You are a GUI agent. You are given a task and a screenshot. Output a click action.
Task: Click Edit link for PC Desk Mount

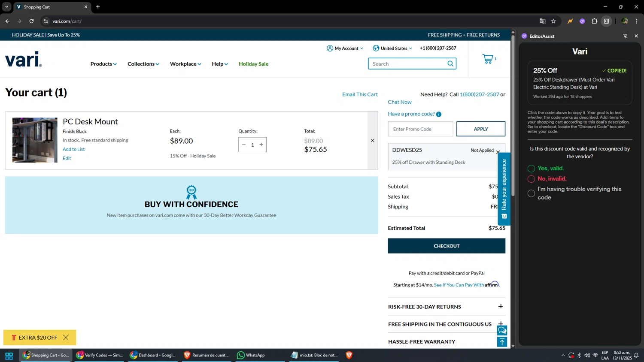(67, 158)
